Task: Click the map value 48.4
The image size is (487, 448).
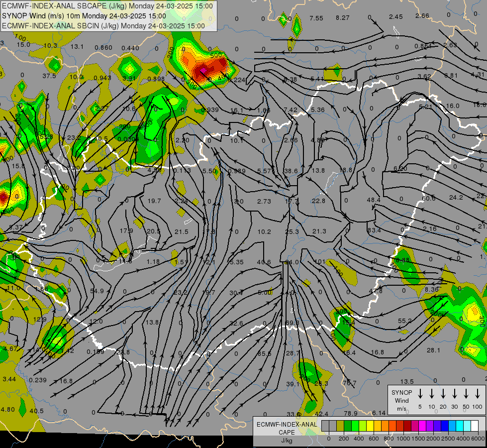Action: tap(374, 200)
